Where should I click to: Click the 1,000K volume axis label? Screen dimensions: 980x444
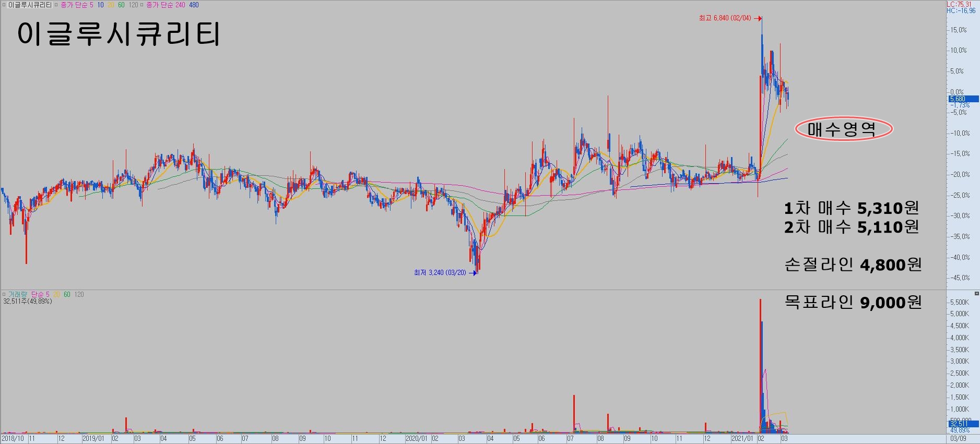click(960, 410)
